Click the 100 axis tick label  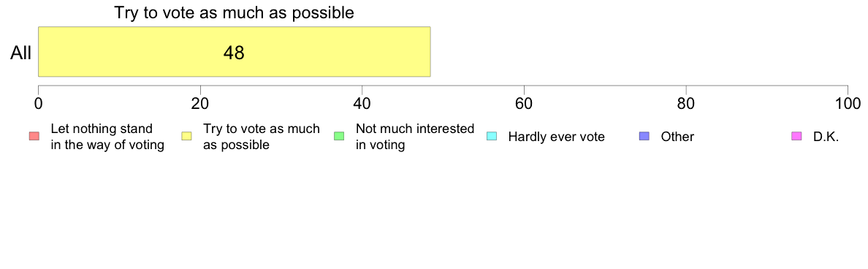[x=847, y=103]
